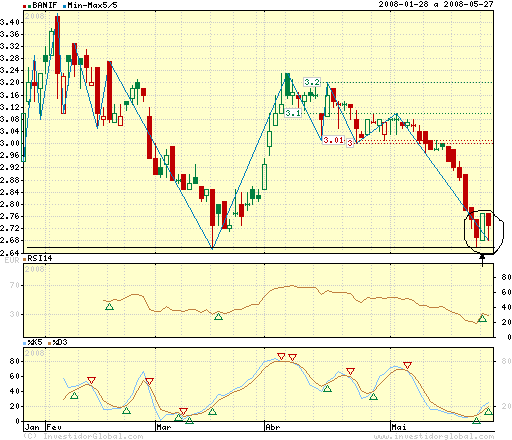512x440 pixels.
Task: Click the Mar month label
Action: [x=164, y=427]
